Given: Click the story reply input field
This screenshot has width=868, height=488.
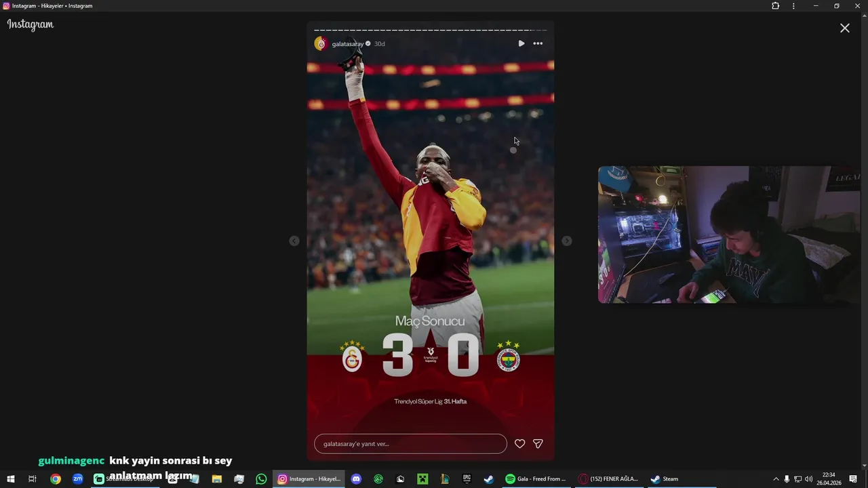Looking at the screenshot, I should point(410,444).
